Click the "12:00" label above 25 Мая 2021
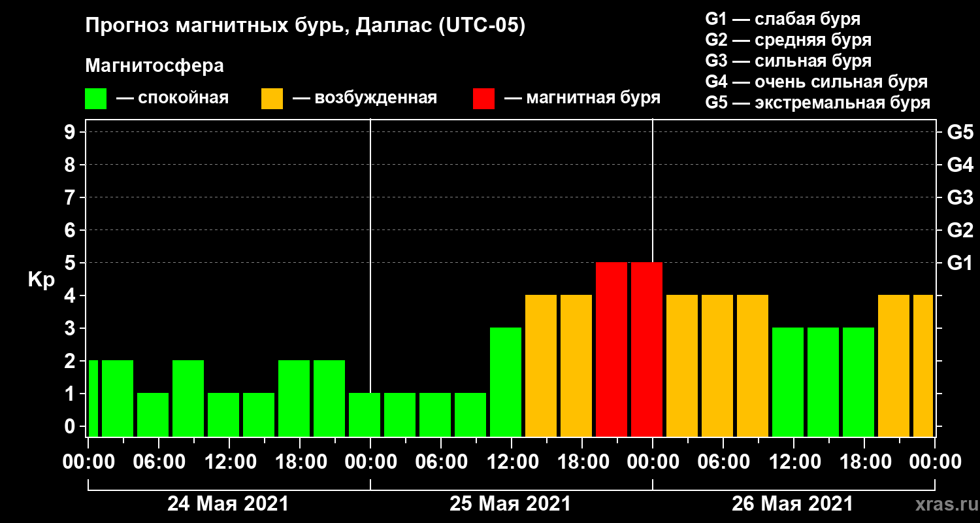980x523 pixels. coord(512,462)
